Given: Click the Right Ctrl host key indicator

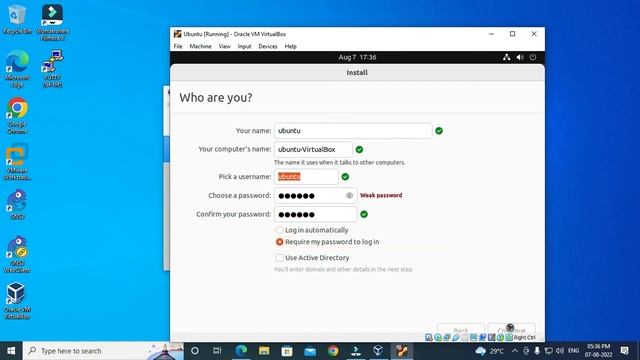Looking at the screenshot, I should (524, 338).
